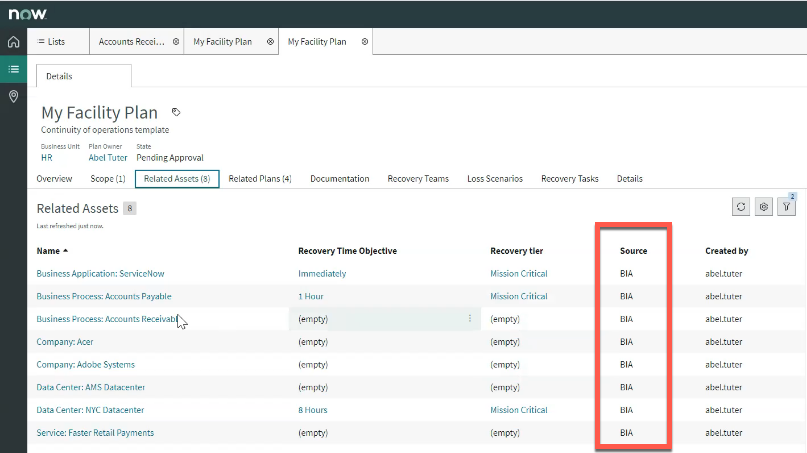The width and height of the screenshot is (807, 453).
Task: Close the Accounts Recei... tab
Action: pos(176,42)
